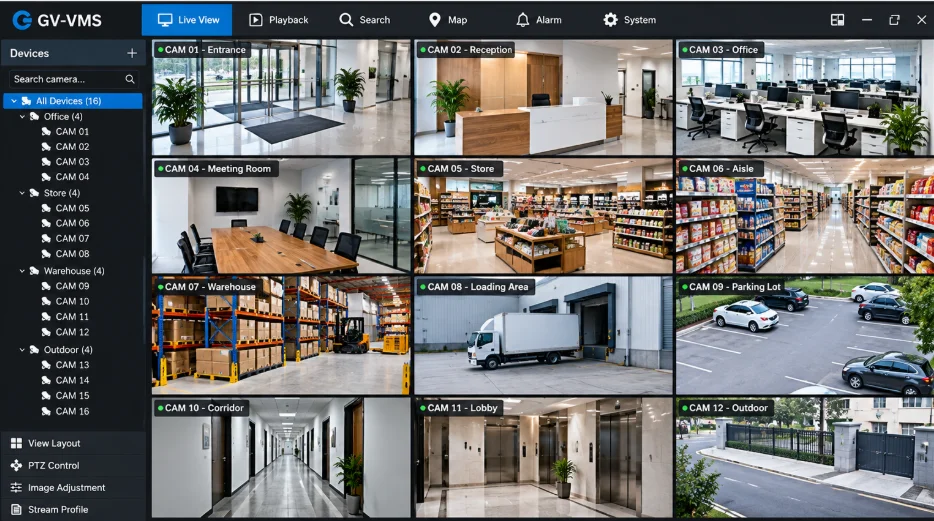Click the camera icon beside CAM 16
934x521 pixels.
pyautogui.click(x=46, y=411)
